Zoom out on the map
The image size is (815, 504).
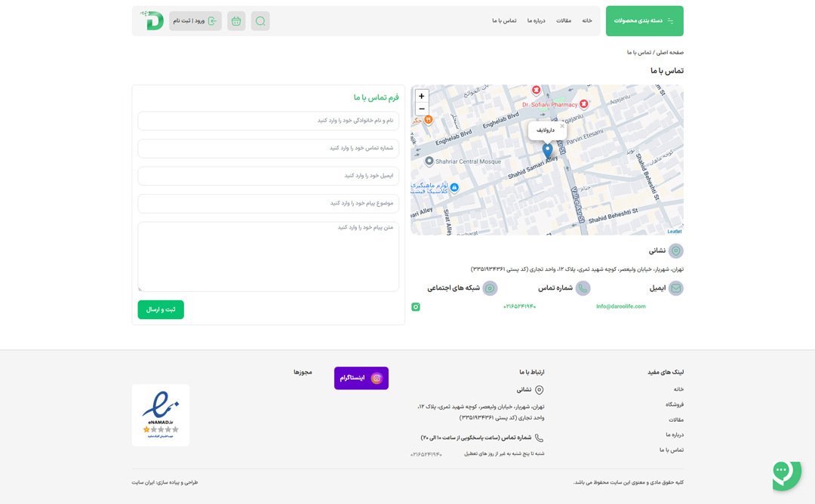click(x=422, y=109)
